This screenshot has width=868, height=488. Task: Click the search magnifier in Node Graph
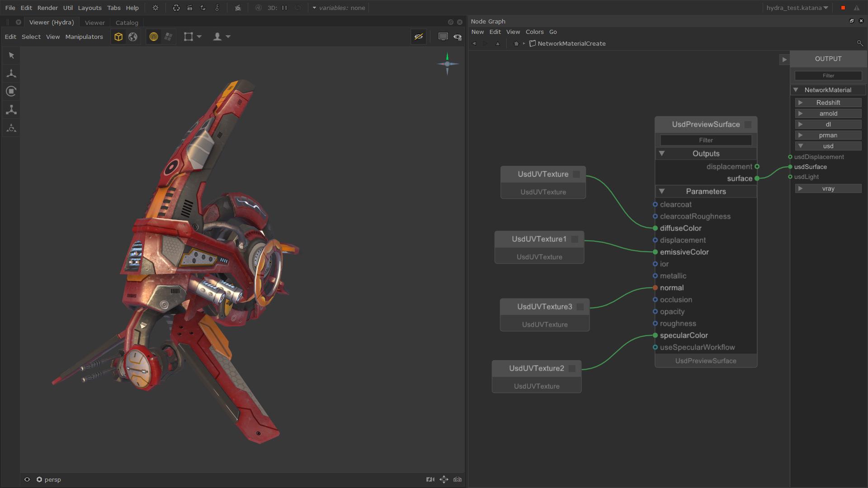[859, 43]
